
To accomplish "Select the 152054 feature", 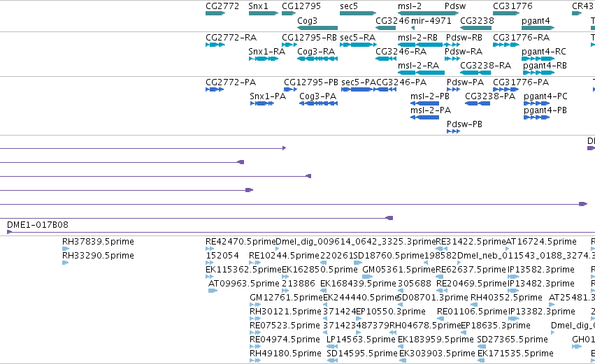I will pyautogui.click(x=210, y=263).
